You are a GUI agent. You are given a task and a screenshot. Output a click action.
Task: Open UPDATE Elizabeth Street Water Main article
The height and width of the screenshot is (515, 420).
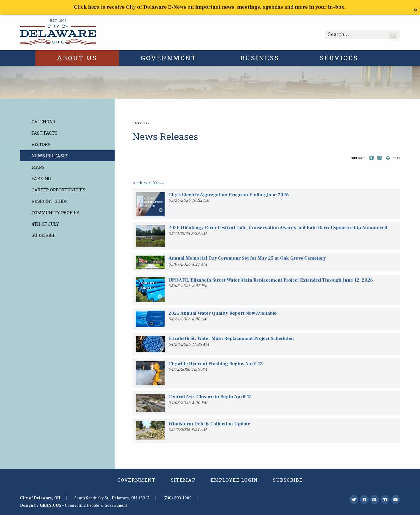click(x=270, y=280)
